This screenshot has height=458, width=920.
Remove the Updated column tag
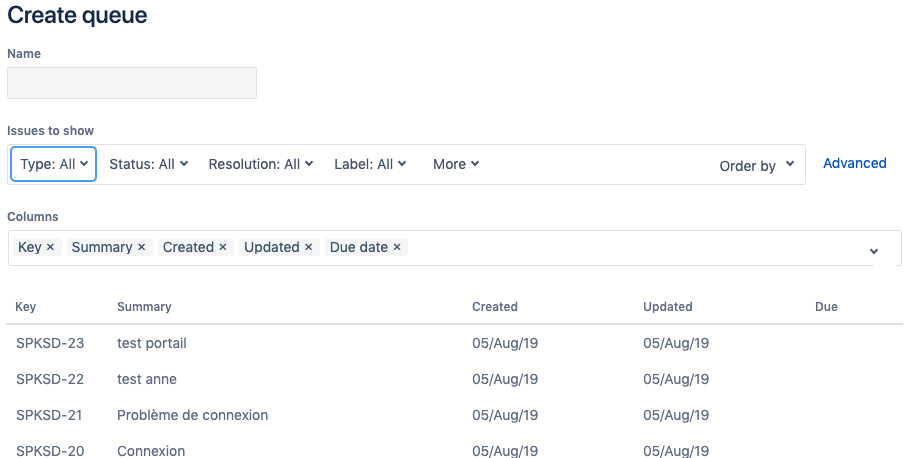308,247
